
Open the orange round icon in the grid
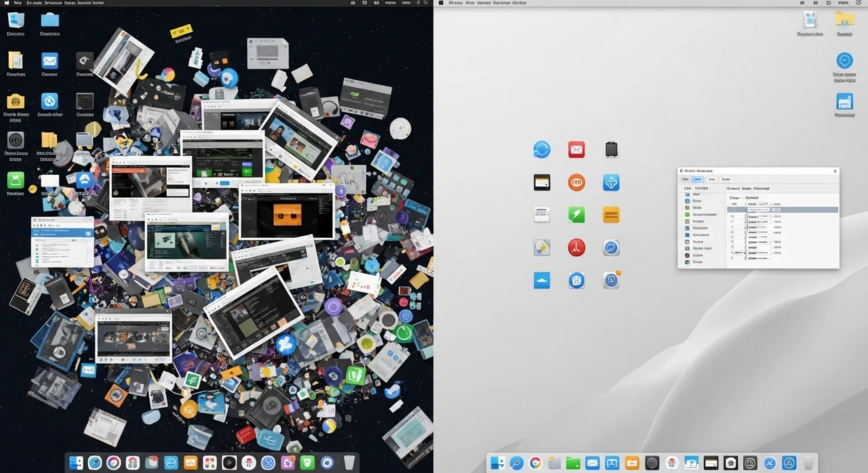click(x=576, y=182)
